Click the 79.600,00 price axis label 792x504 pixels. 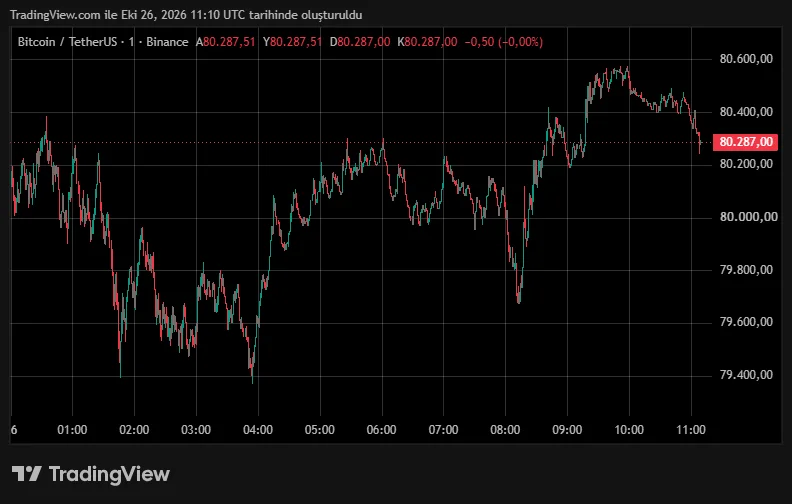pyautogui.click(x=746, y=322)
